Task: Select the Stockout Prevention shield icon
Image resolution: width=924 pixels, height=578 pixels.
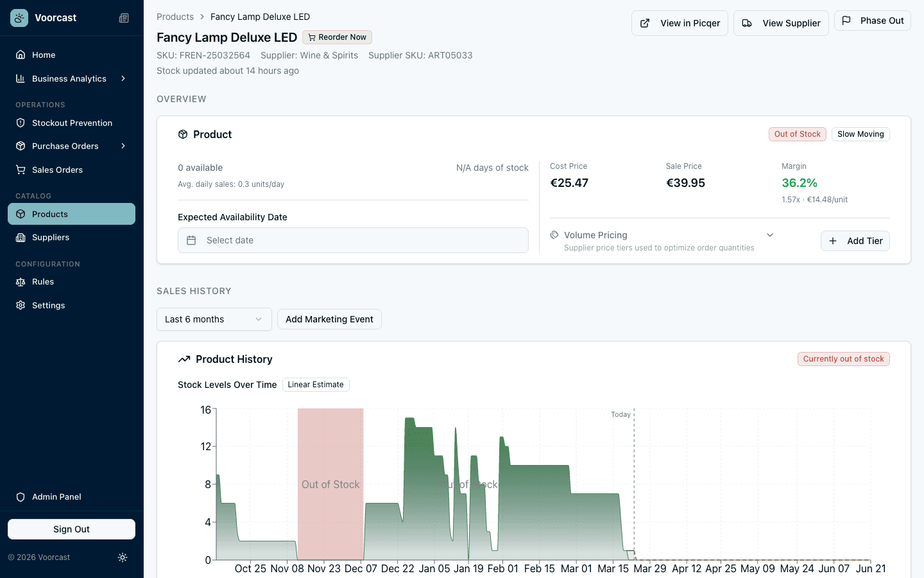Action: tap(20, 123)
